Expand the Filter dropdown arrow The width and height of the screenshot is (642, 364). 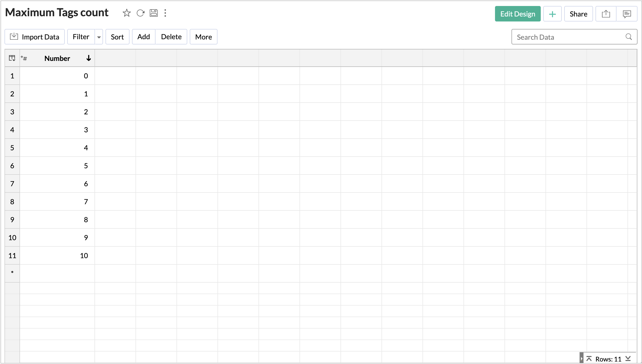pos(99,37)
